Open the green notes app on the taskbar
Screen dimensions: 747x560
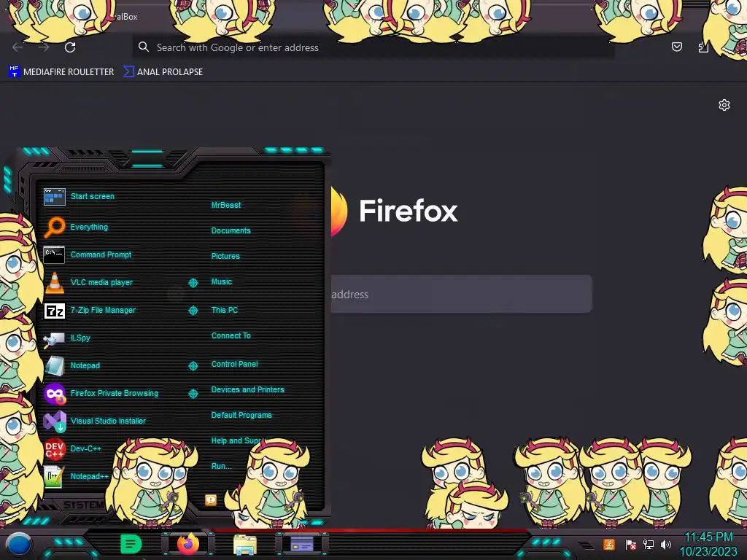(x=131, y=544)
